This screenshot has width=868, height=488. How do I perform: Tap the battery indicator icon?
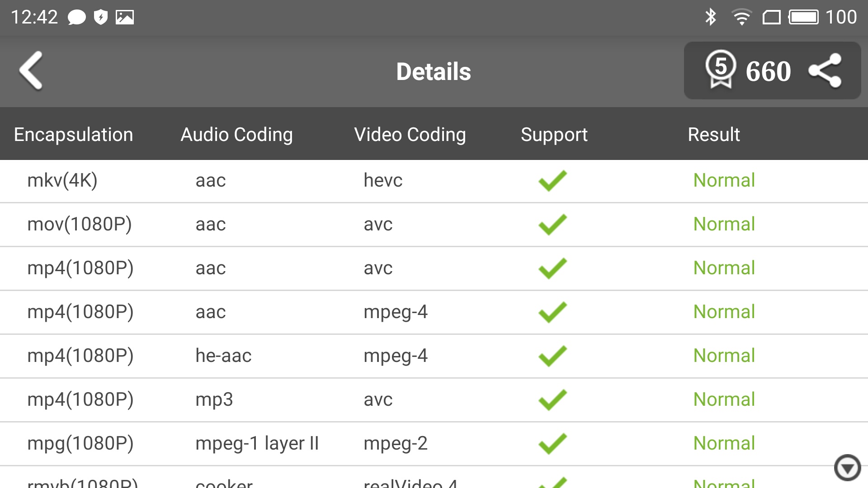(x=803, y=17)
